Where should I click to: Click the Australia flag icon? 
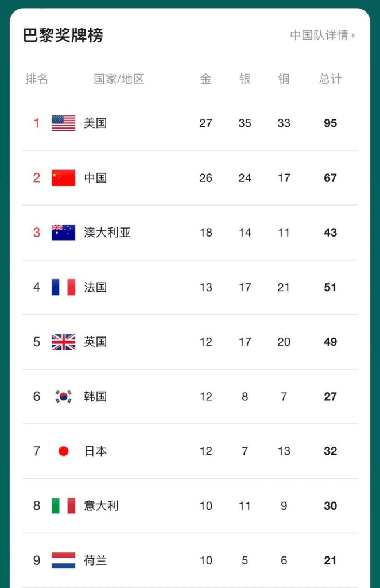63,233
